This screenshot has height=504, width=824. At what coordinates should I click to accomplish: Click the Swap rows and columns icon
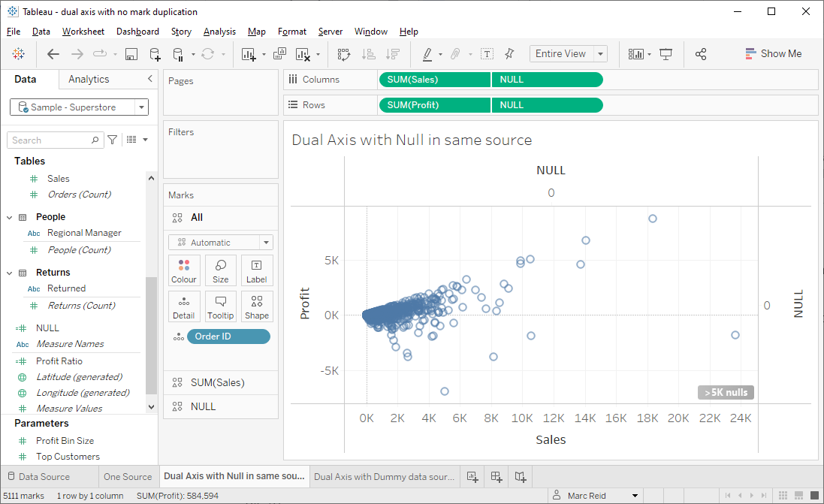tap(344, 54)
